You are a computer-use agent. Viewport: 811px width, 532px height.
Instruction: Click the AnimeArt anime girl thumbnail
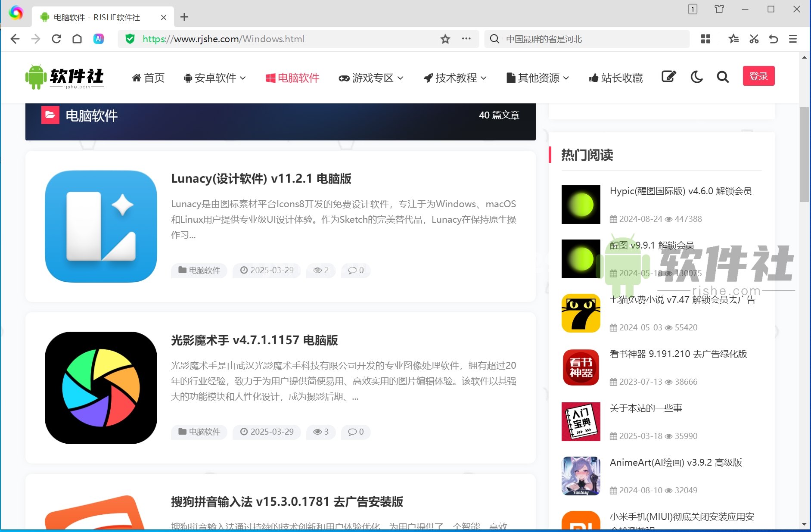click(x=581, y=476)
